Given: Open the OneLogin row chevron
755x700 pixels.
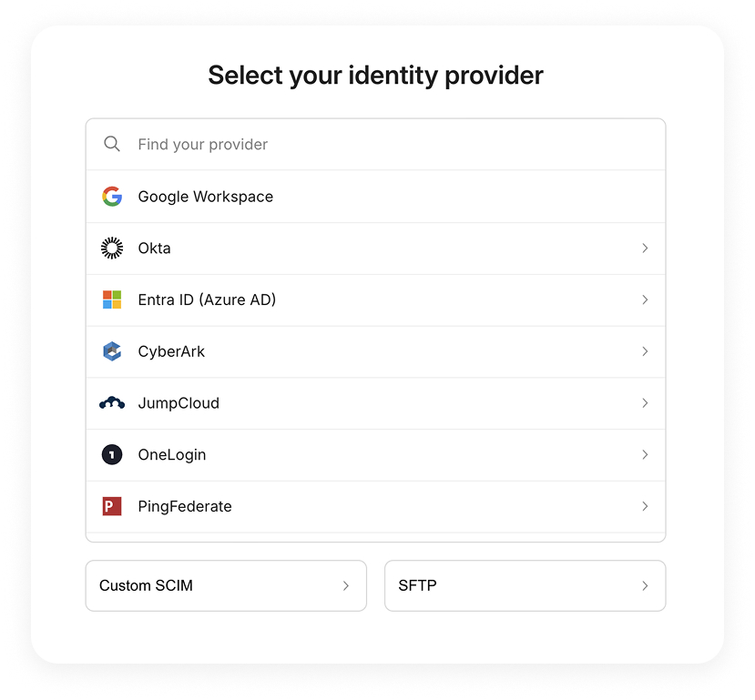Looking at the screenshot, I should pyautogui.click(x=645, y=454).
